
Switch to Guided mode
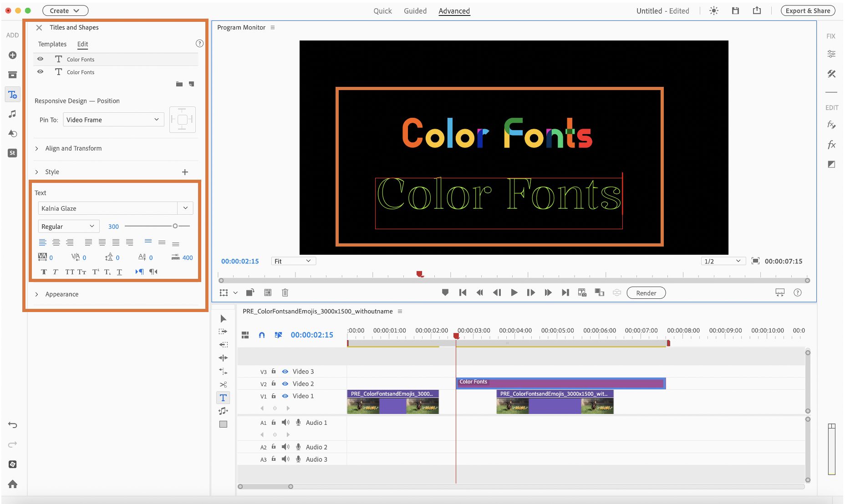[415, 11]
